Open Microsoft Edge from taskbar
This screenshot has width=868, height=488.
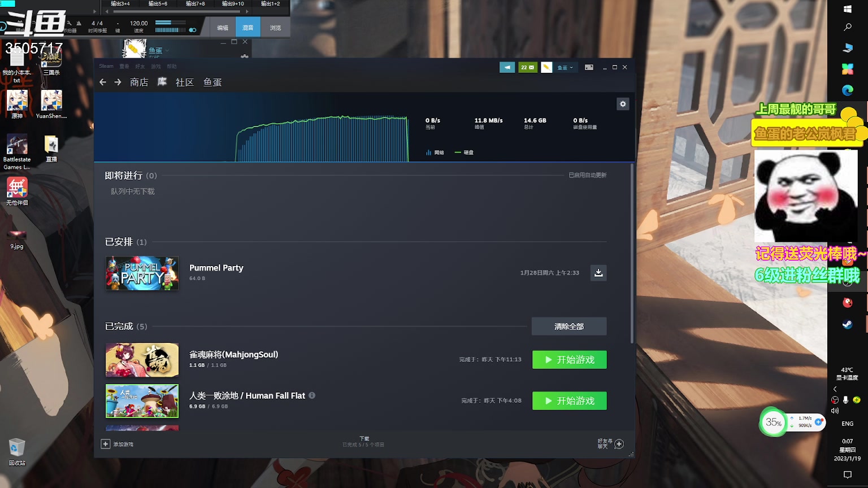(847, 90)
